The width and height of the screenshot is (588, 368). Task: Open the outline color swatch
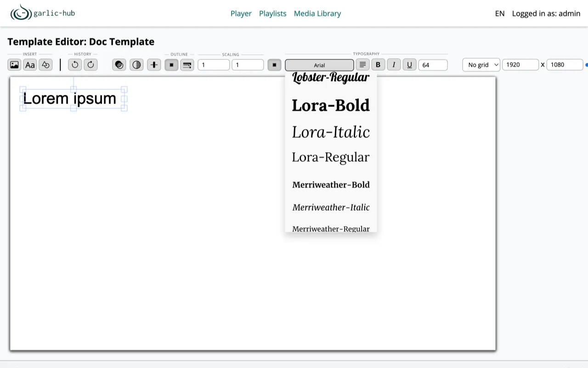171,65
